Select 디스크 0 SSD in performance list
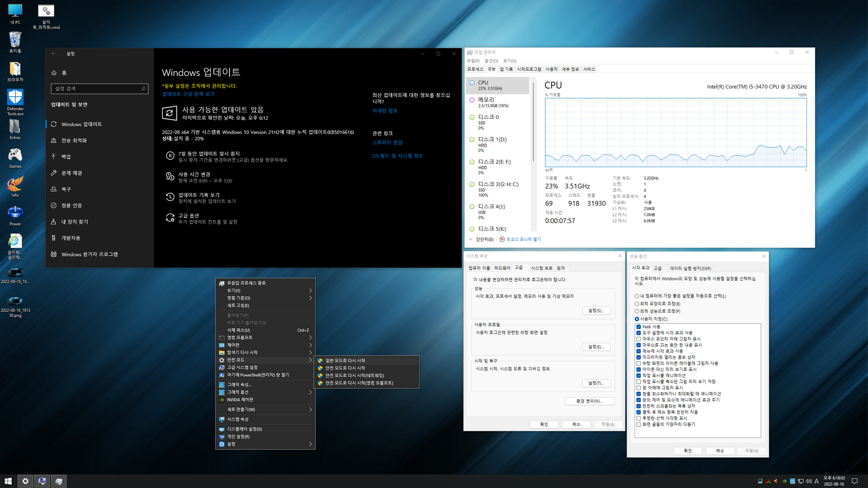The image size is (868, 488). pos(497,122)
